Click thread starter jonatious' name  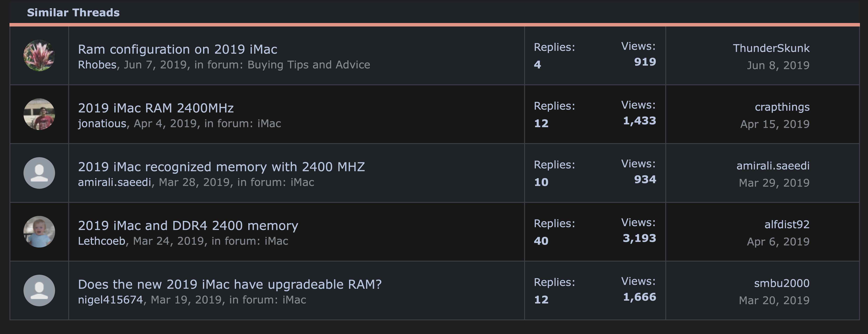(x=102, y=124)
